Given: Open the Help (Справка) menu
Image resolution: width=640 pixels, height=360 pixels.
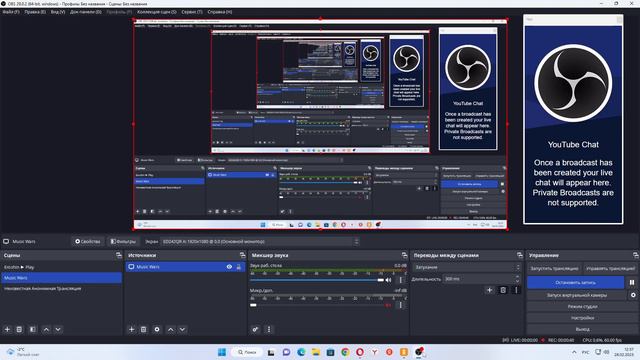Looking at the screenshot, I should click(x=220, y=12).
